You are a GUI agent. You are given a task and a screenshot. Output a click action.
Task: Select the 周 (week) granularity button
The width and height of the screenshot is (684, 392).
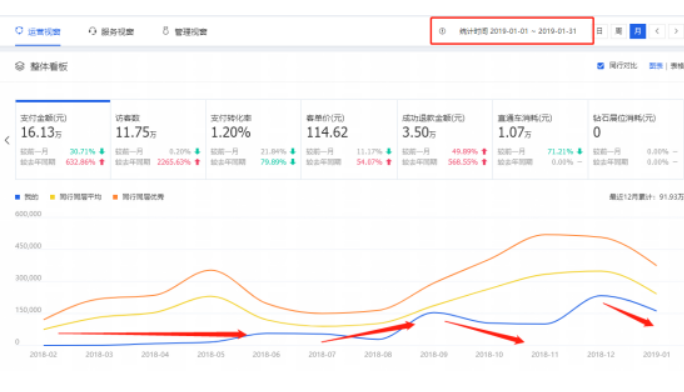(619, 31)
